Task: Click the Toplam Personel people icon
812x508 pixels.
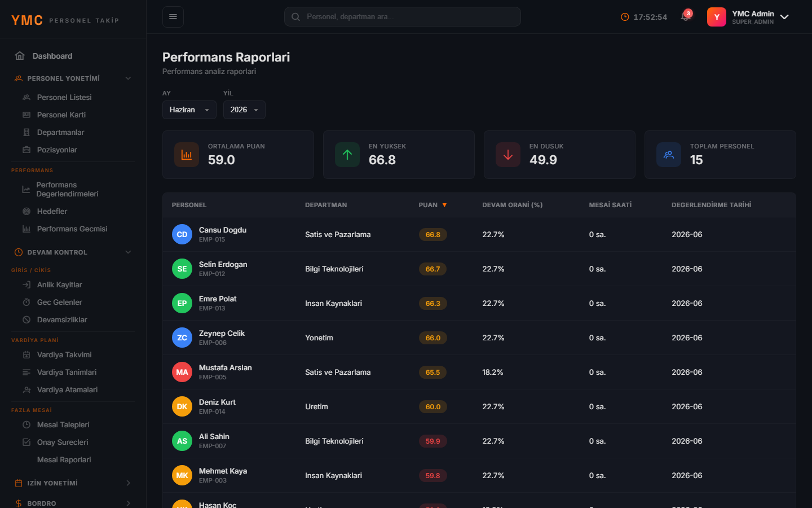Action: pos(669,155)
